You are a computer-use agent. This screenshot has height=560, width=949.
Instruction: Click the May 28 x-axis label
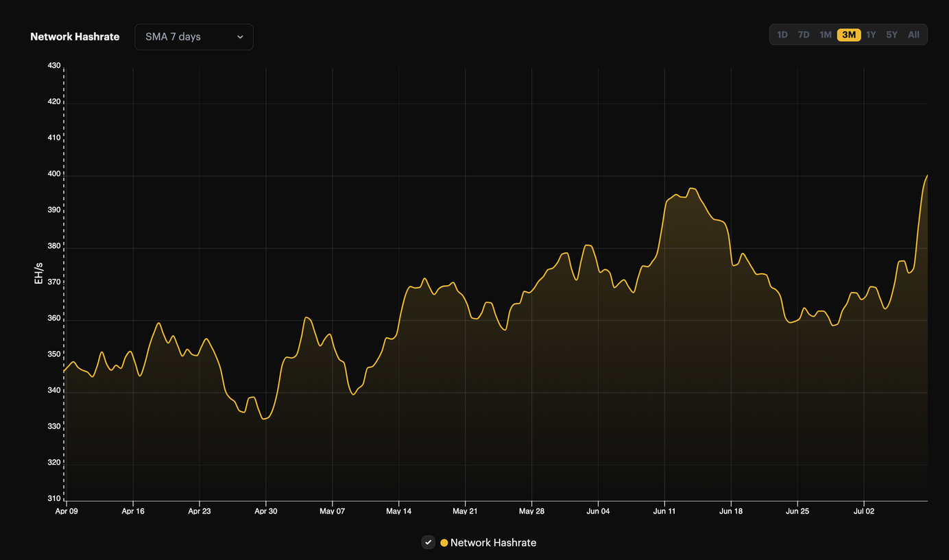pos(531,511)
